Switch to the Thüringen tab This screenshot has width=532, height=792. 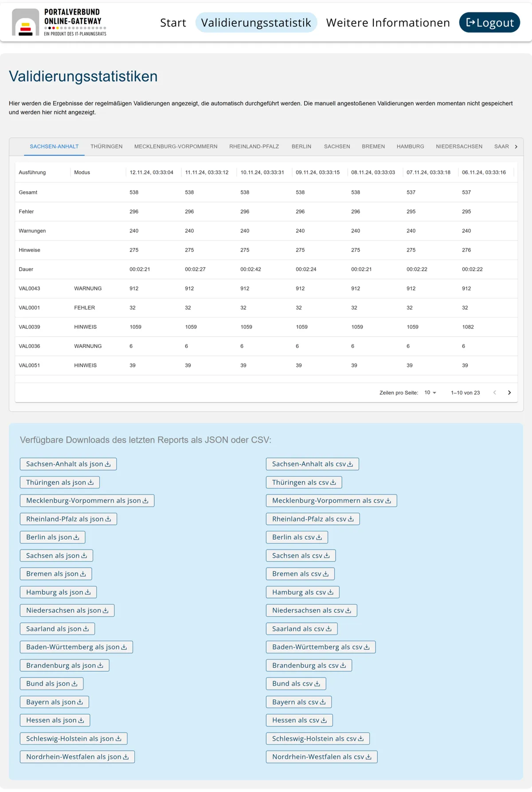click(x=106, y=146)
